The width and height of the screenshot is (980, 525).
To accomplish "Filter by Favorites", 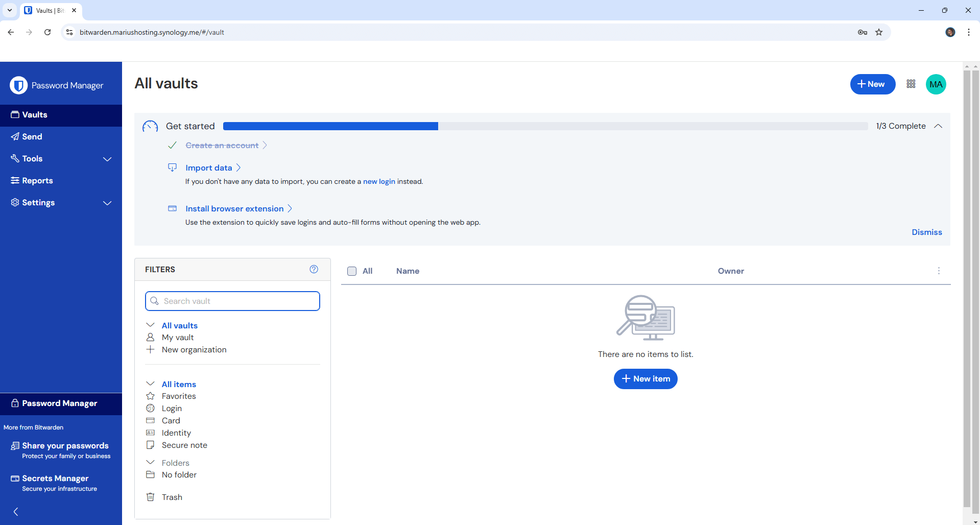I will (x=179, y=396).
